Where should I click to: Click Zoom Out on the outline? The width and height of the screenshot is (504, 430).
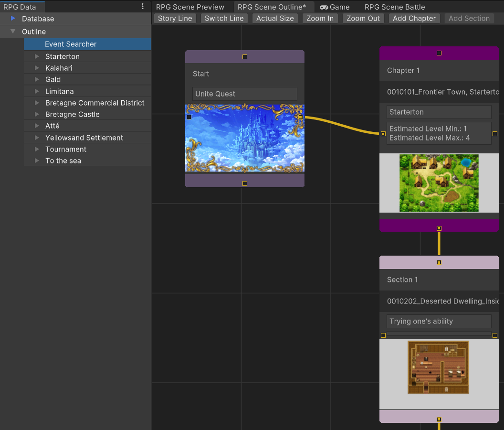click(363, 19)
